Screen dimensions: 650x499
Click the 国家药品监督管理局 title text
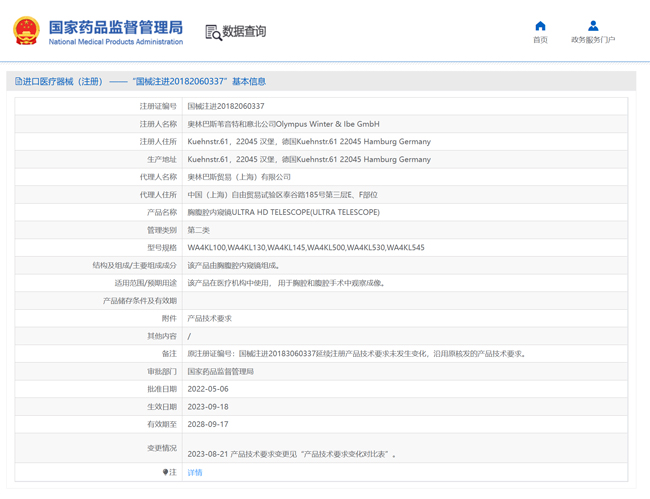(x=115, y=26)
